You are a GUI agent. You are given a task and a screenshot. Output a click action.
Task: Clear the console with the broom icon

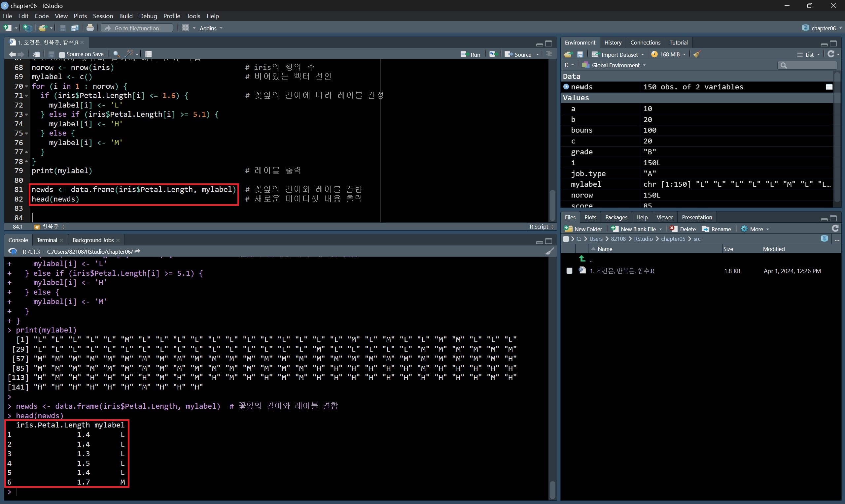pos(549,251)
